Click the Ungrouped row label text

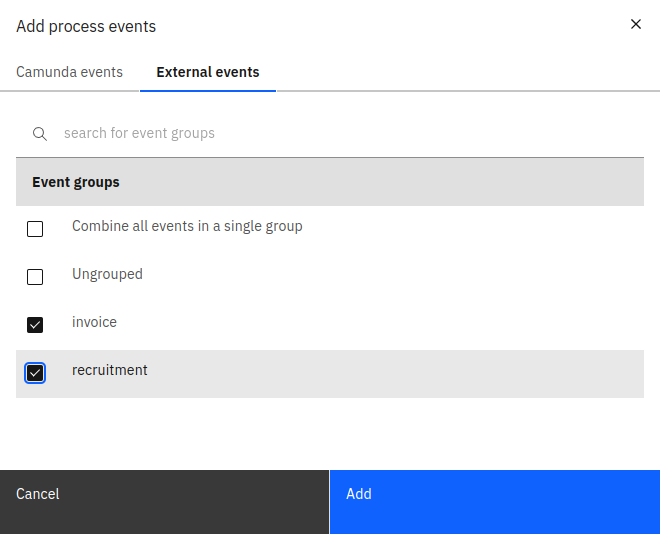click(x=107, y=274)
